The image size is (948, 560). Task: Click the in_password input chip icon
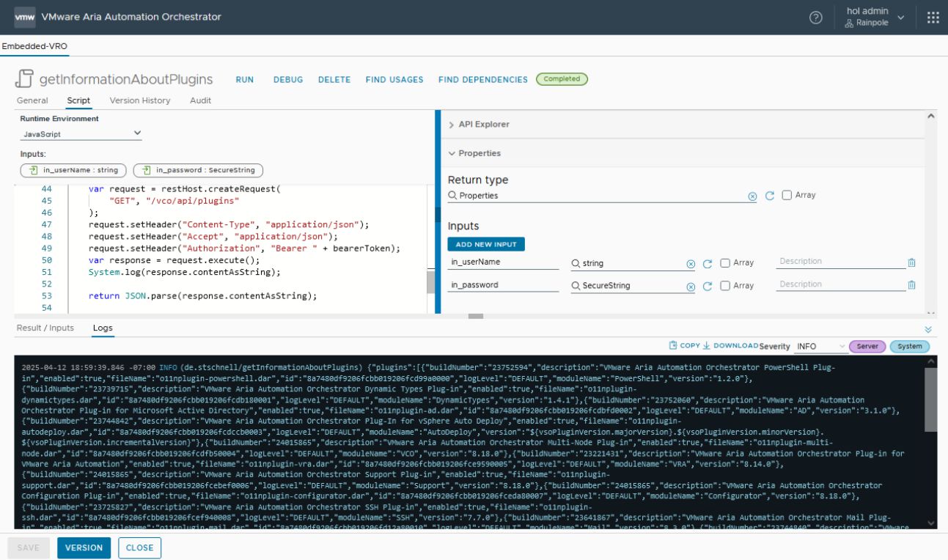point(147,170)
